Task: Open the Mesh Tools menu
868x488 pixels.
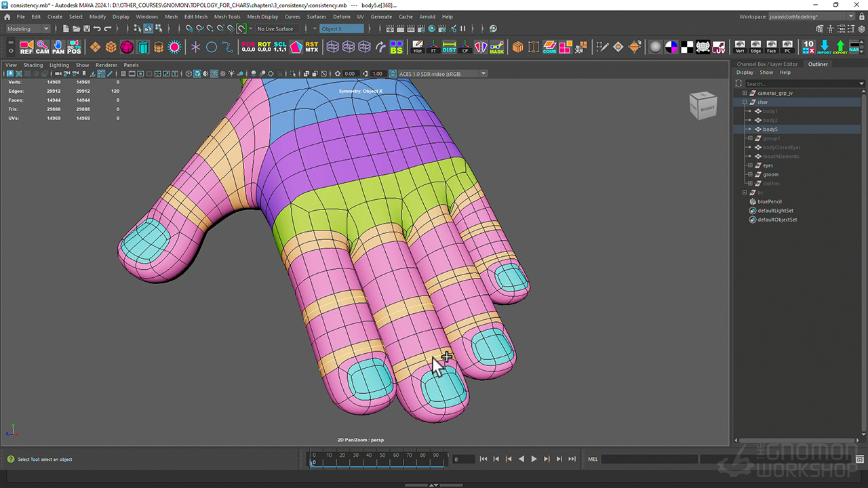Action: (227, 17)
